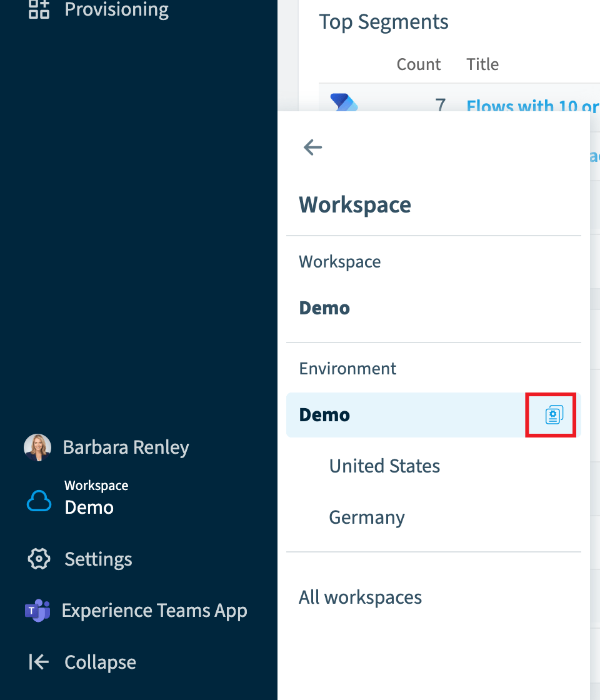Collapse the sidebar via Collapse label
The image size is (600, 700).
point(100,662)
